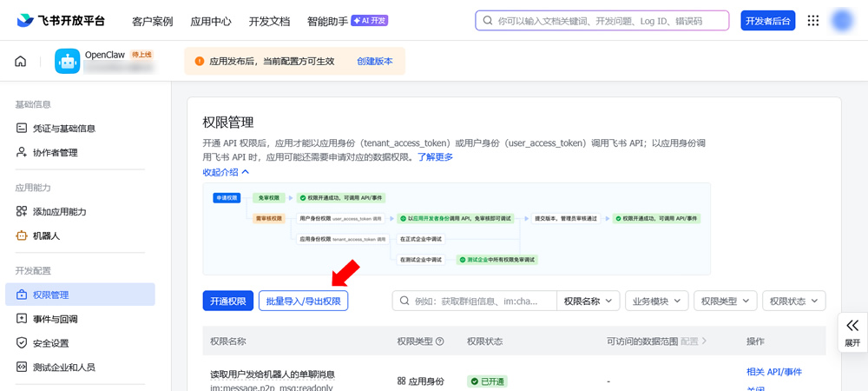Click the home icon in breadcrumb bar
Image resolution: width=868 pixels, height=391 pixels.
[21, 62]
